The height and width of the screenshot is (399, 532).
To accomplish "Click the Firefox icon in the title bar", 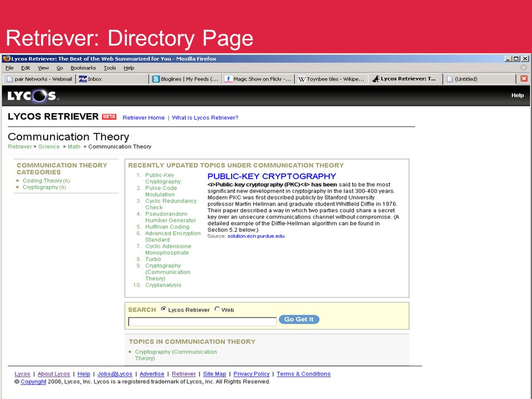I will coord(7,58).
